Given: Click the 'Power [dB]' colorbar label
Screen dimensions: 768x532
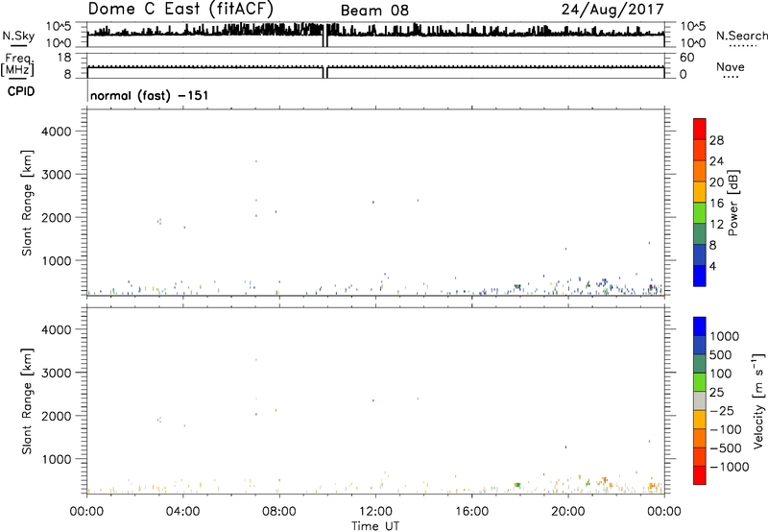Looking at the screenshot, I should [x=732, y=203].
